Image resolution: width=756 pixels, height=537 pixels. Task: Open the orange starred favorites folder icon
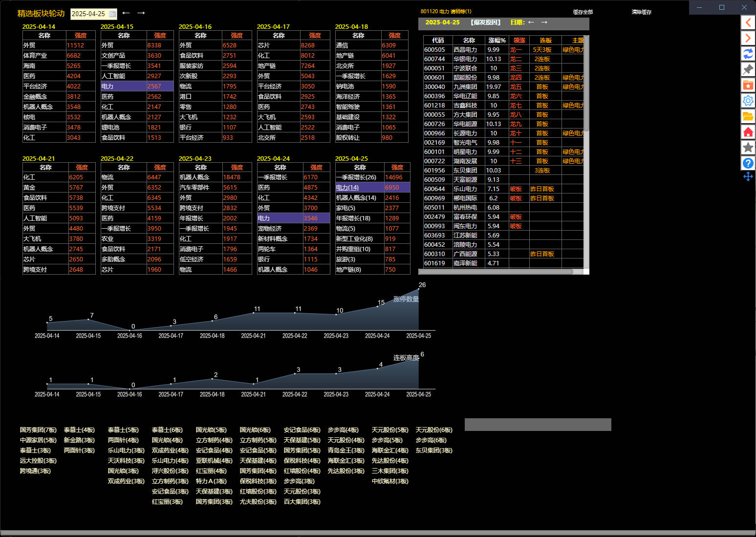pos(748,85)
